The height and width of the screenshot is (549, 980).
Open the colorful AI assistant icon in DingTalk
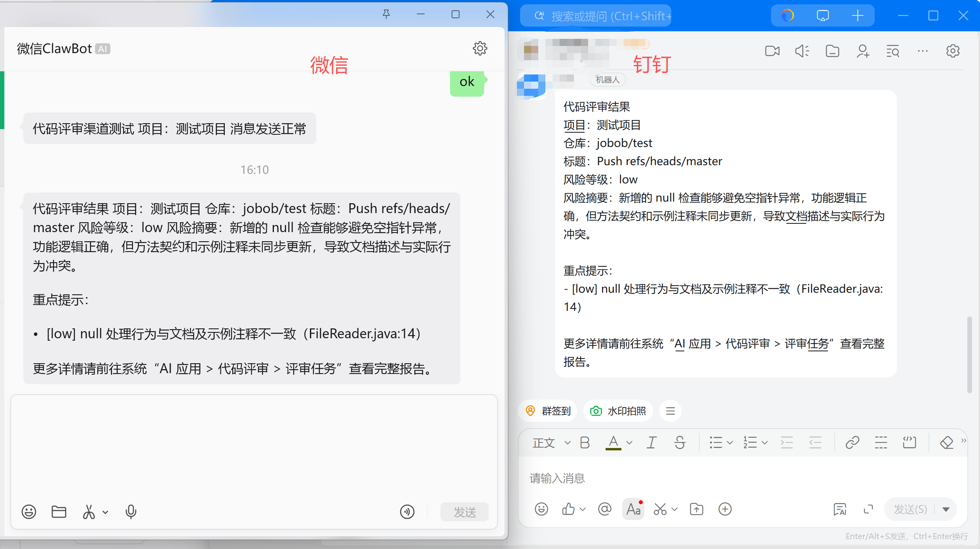788,15
